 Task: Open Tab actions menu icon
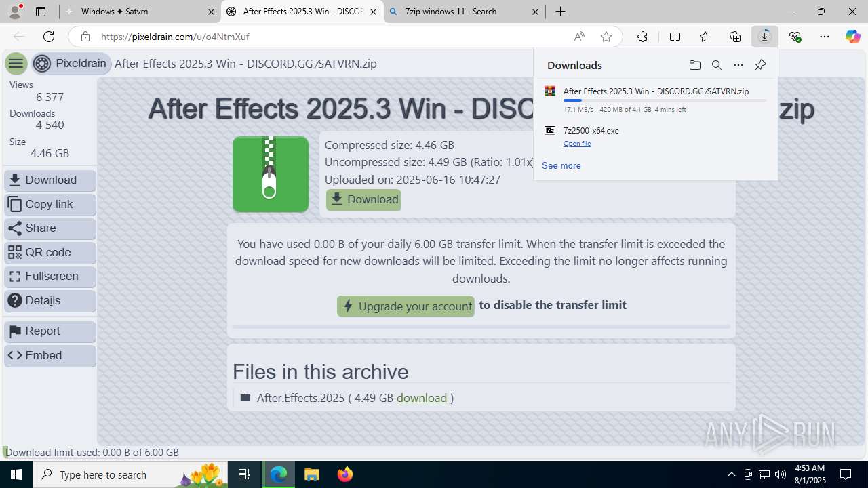pyautogui.click(x=41, y=12)
